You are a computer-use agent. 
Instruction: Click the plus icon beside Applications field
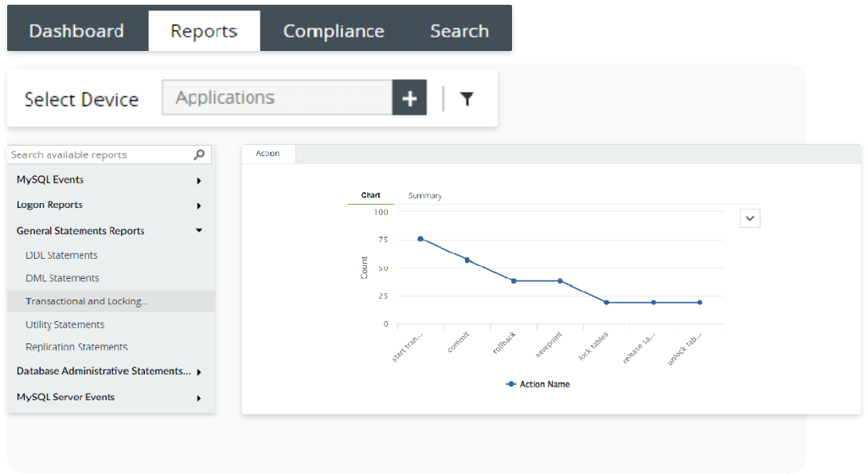pyautogui.click(x=409, y=98)
